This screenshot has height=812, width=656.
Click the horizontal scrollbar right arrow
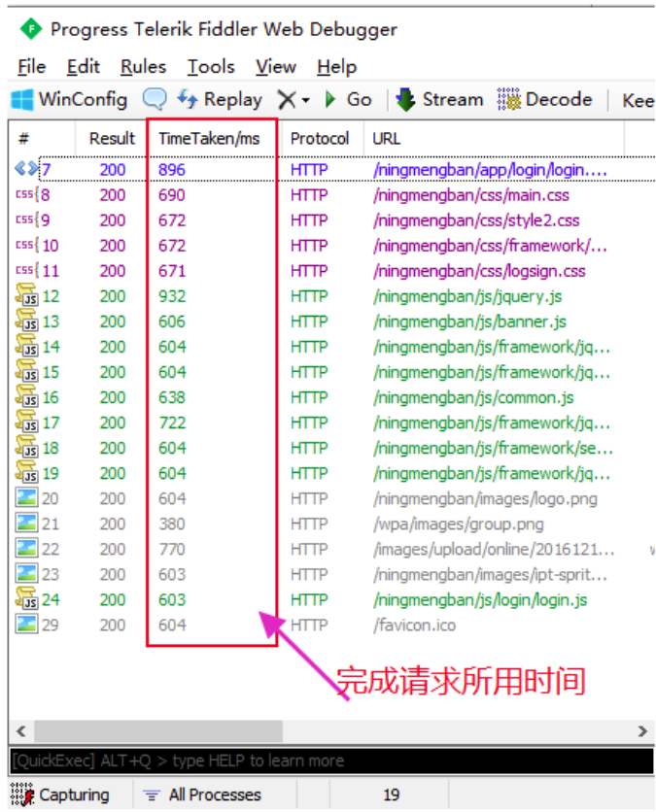tap(642, 731)
